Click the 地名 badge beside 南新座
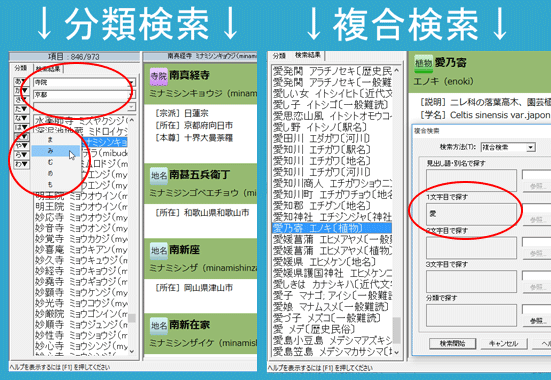The width and height of the screenshot is (551, 380). click(x=159, y=250)
